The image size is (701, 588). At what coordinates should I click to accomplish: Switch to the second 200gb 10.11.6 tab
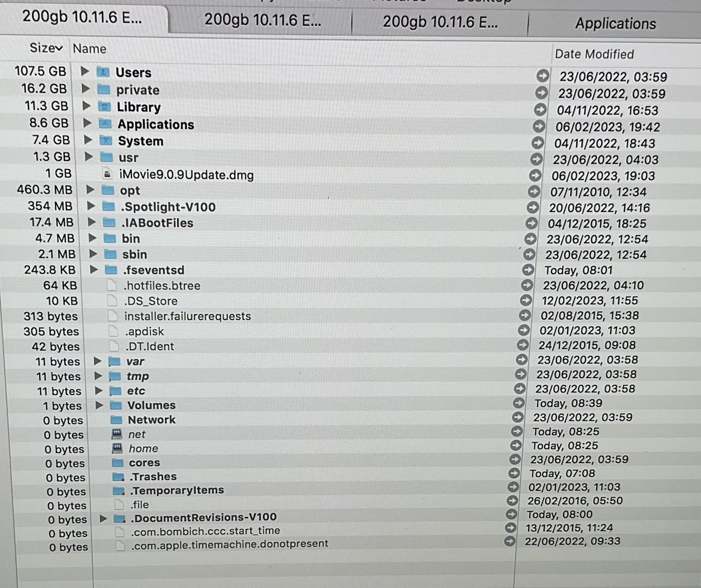click(262, 20)
